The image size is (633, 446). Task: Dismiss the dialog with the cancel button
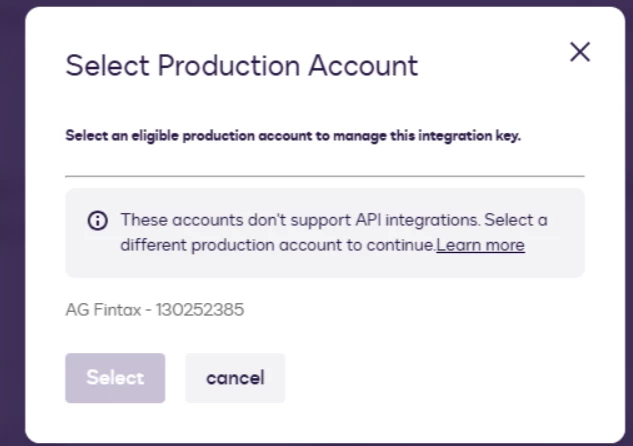point(235,378)
